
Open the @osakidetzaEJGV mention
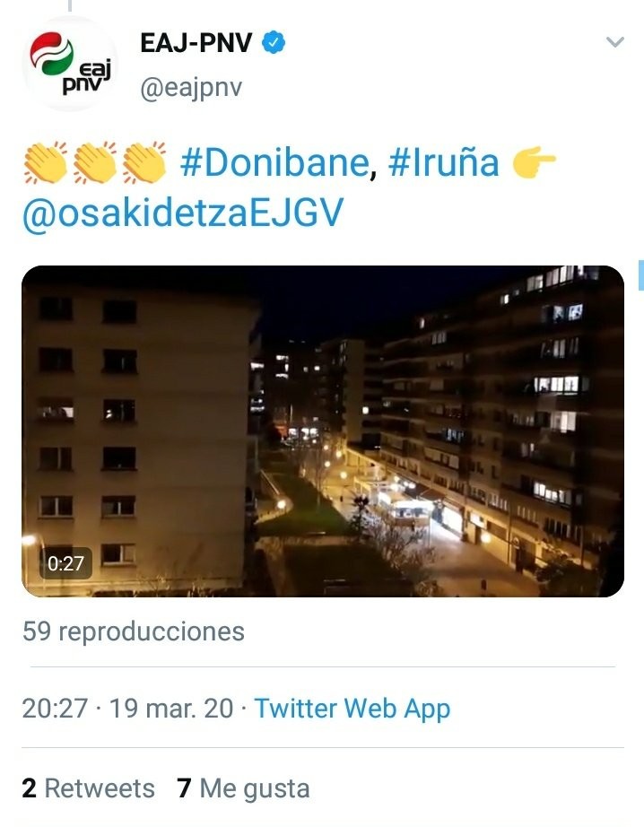[182, 213]
